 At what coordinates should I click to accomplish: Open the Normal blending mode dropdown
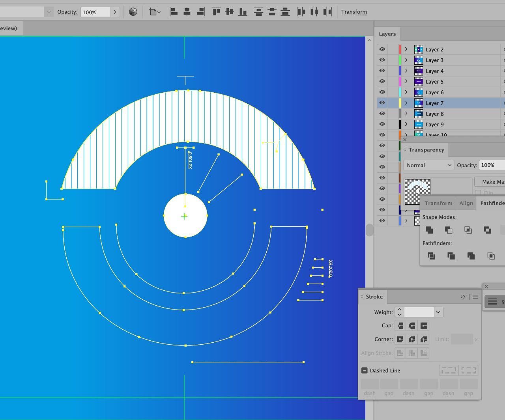pyautogui.click(x=428, y=165)
